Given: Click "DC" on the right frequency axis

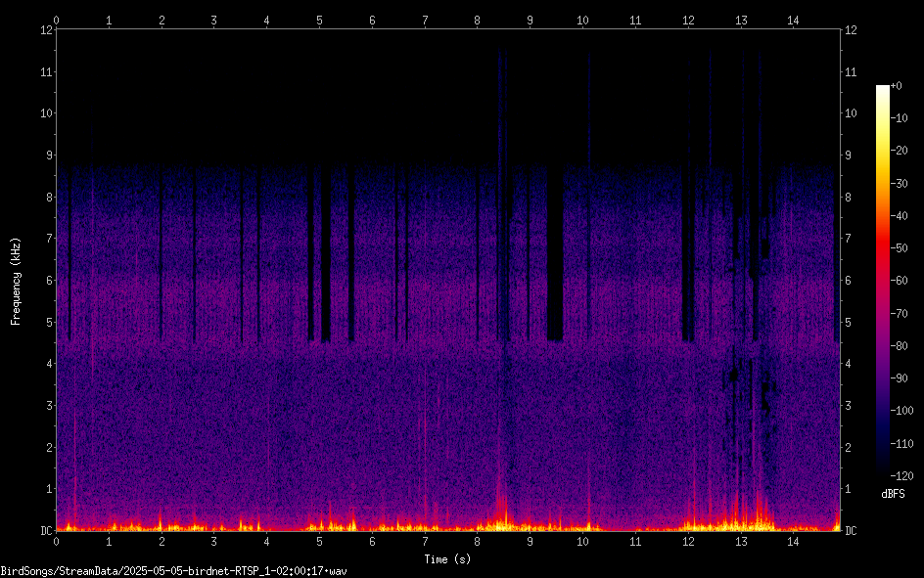Looking at the screenshot, I should (x=851, y=531).
